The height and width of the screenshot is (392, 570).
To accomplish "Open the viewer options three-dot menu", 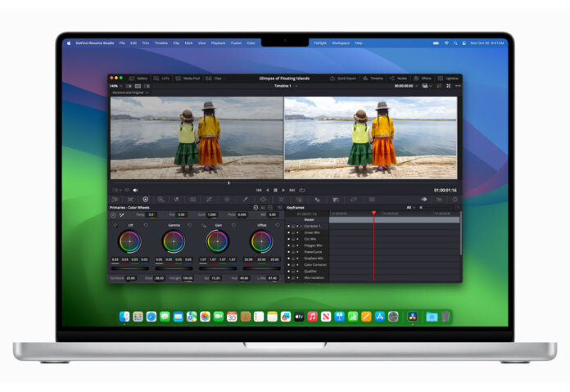I will click(458, 86).
